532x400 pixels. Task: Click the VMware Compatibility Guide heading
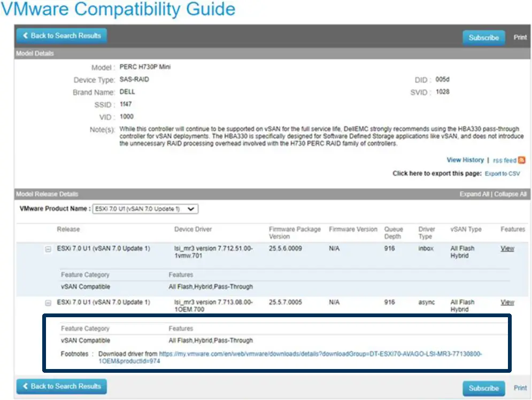click(x=118, y=9)
